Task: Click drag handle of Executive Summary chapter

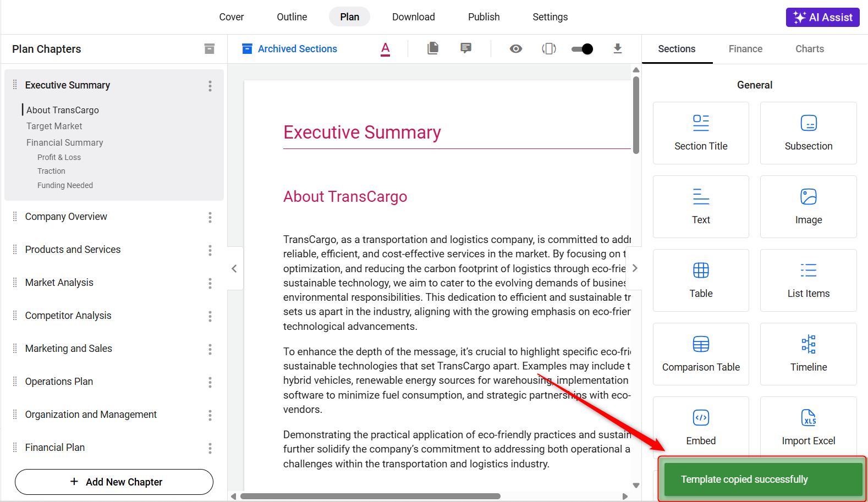Action: pos(15,85)
